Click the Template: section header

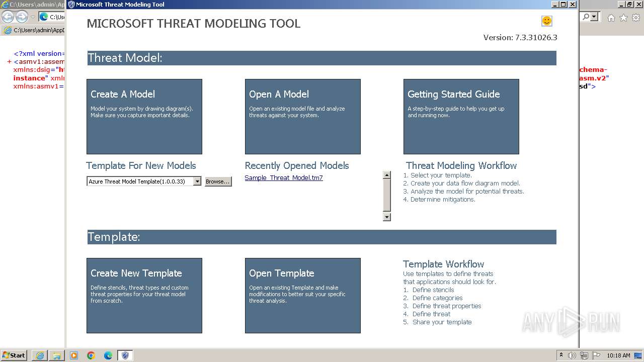(x=322, y=237)
